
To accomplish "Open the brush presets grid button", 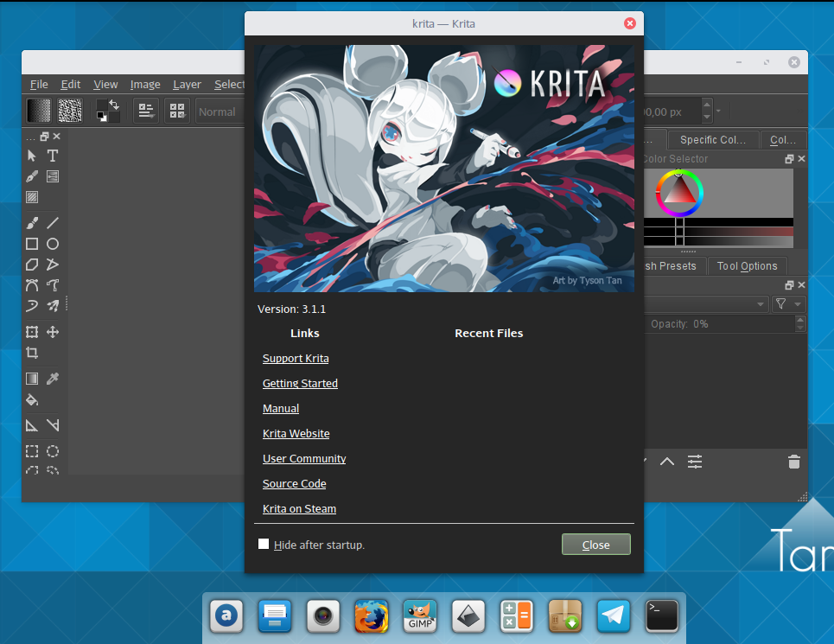I will pos(177,111).
